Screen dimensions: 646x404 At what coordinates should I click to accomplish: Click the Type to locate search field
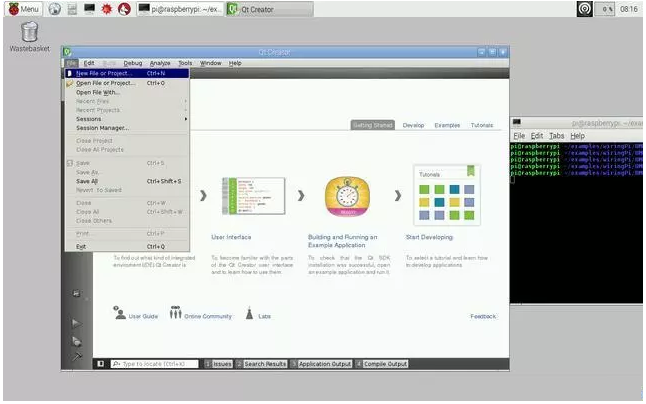pyautogui.click(x=157, y=364)
